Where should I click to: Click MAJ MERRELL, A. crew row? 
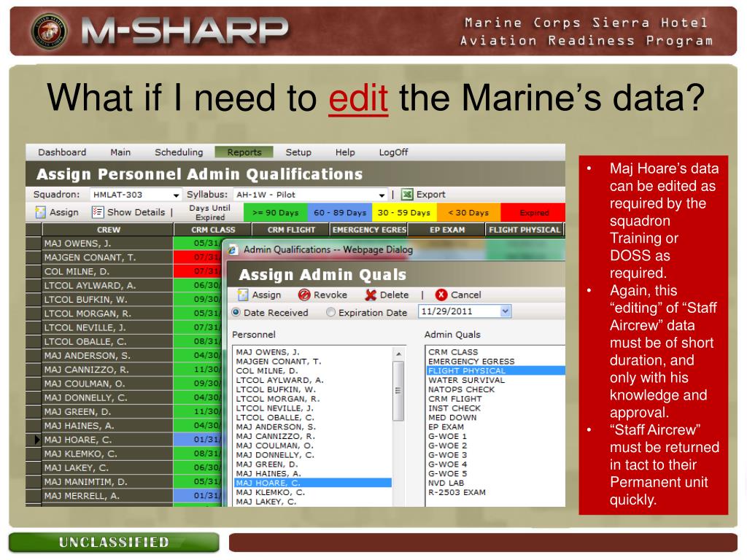click(108, 496)
